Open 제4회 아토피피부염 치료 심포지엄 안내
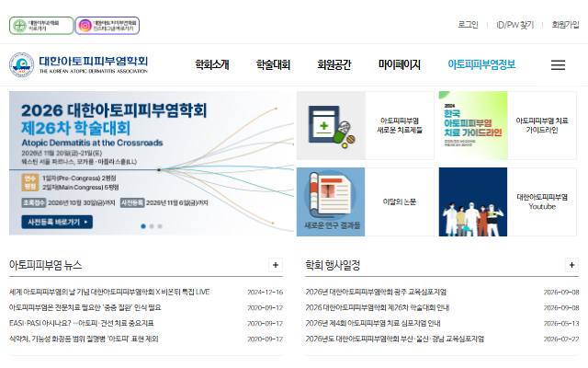 pos(373,323)
